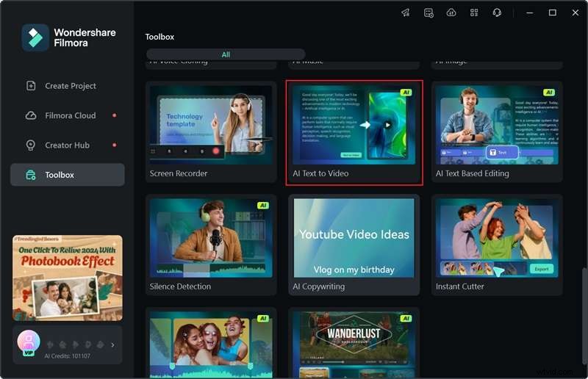Open Filmora Cloud in the sidebar

click(68, 115)
